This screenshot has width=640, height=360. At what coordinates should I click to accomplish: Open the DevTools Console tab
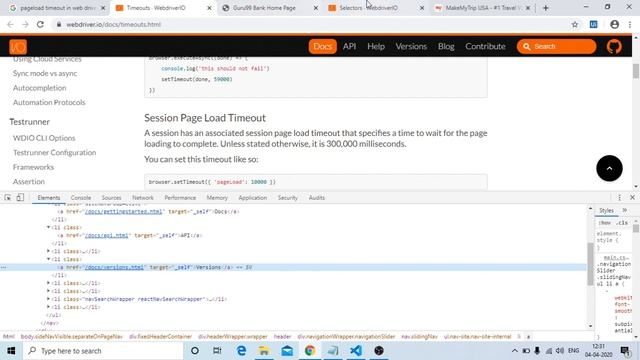click(x=81, y=198)
